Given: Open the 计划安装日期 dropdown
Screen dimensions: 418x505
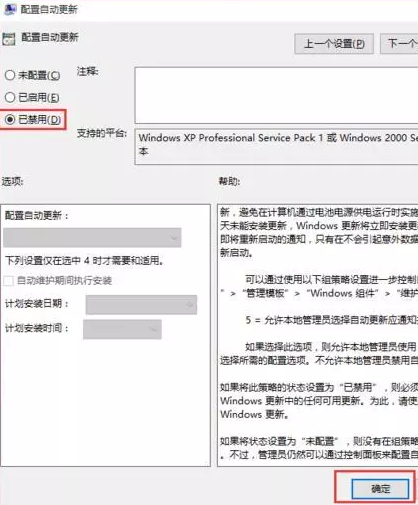Looking at the screenshot, I should tap(141, 305).
